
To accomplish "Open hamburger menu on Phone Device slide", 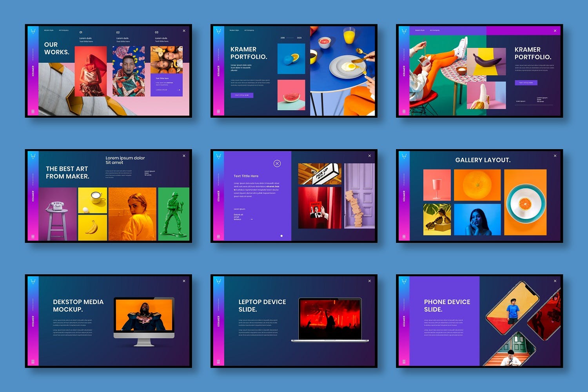I will (x=404, y=361).
